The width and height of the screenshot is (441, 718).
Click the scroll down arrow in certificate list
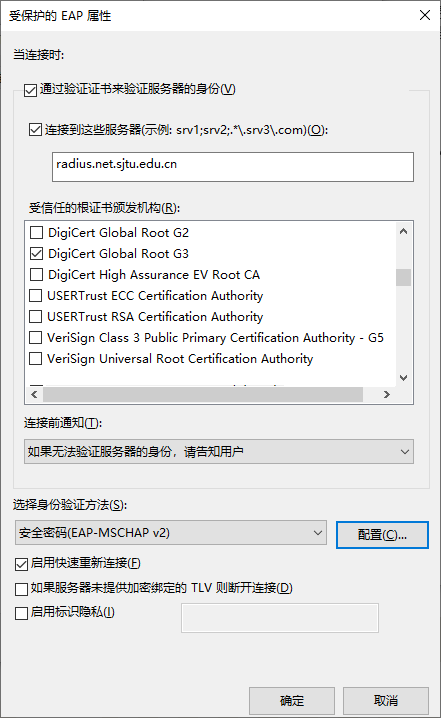[403, 378]
